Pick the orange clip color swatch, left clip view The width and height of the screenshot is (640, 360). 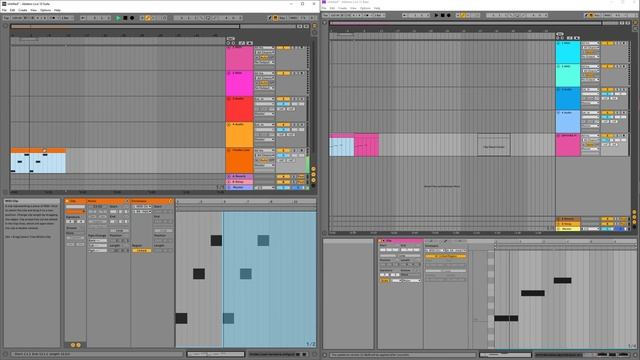pos(76,212)
